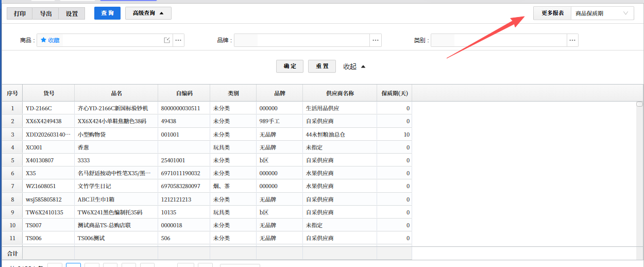Click the edit icon inside the 商品 field
Image resolution: width=644 pixels, height=267 pixels.
pyautogui.click(x=167, y=40)
